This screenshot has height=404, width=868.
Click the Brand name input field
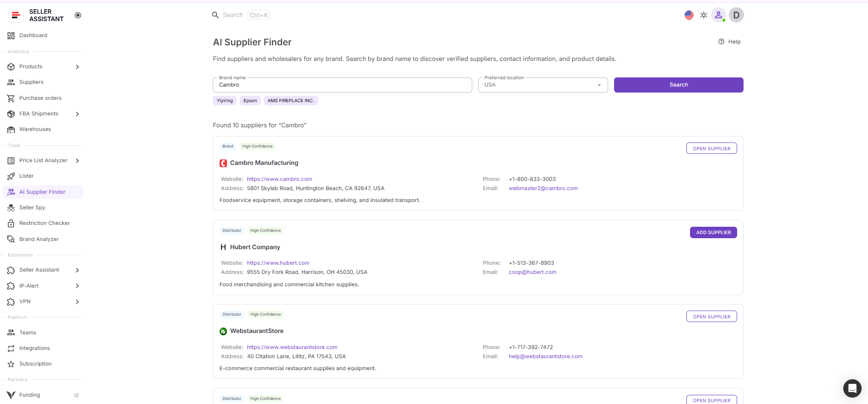[342, 85]
